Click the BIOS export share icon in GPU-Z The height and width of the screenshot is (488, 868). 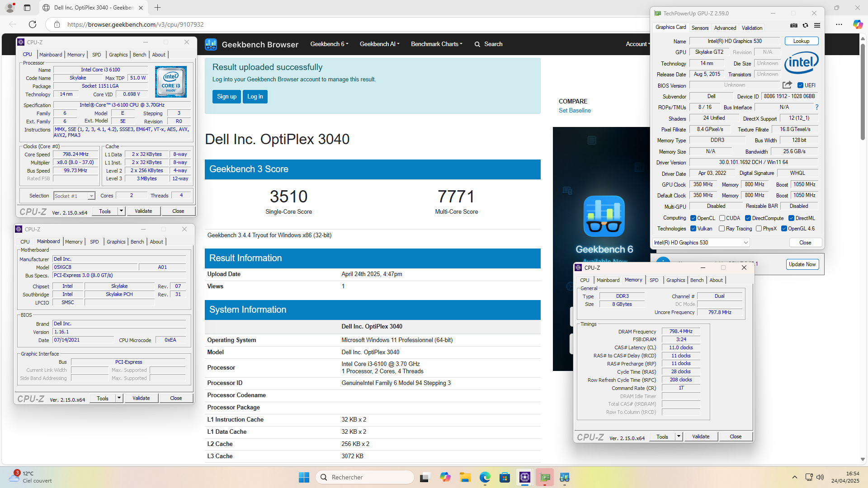coord(787,85)
